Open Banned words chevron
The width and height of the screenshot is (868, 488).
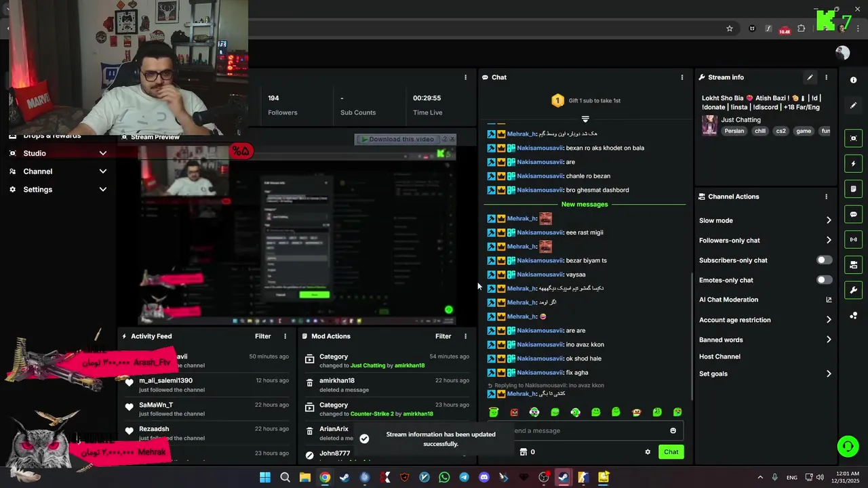point(829,340)
